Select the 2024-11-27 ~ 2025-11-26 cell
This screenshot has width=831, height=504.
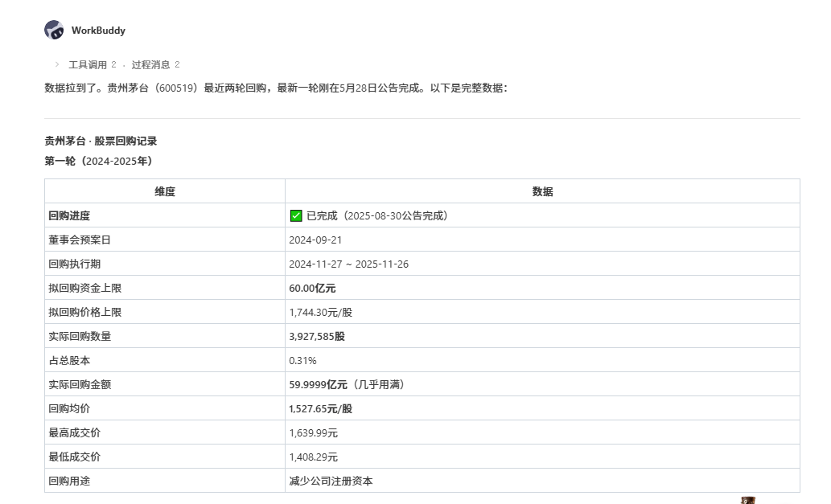coord(348,264)
